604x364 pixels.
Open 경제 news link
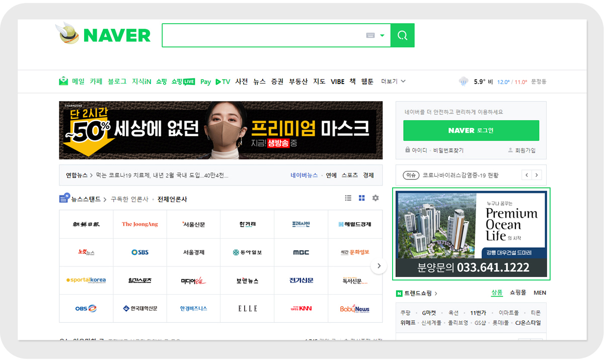pos(368,175)
